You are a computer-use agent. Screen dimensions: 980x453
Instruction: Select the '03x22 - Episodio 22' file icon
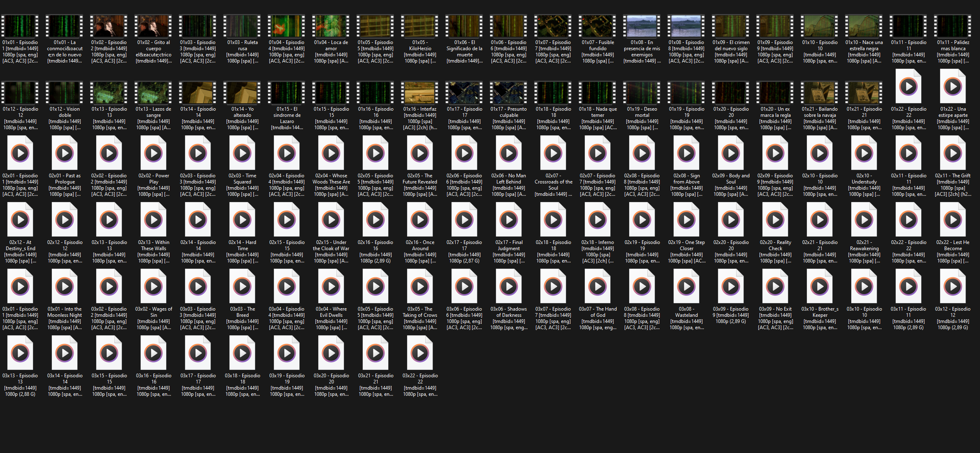point(420,353)
